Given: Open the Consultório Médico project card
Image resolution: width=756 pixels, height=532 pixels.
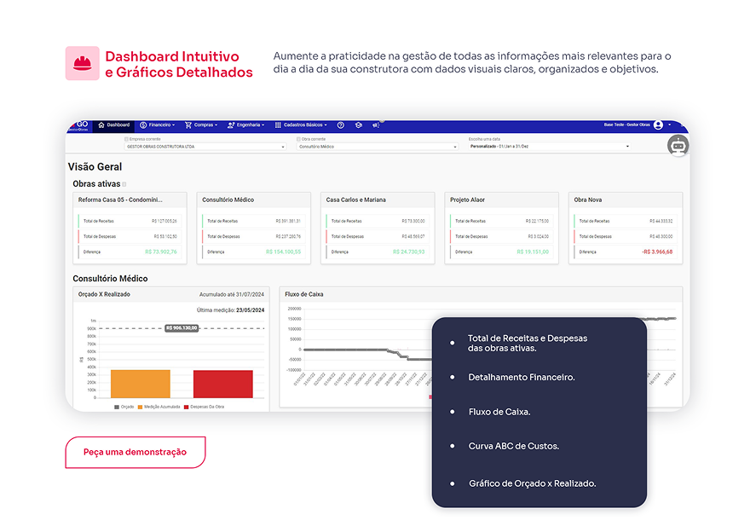Looking at the screenshot, I should pos(254,228).
